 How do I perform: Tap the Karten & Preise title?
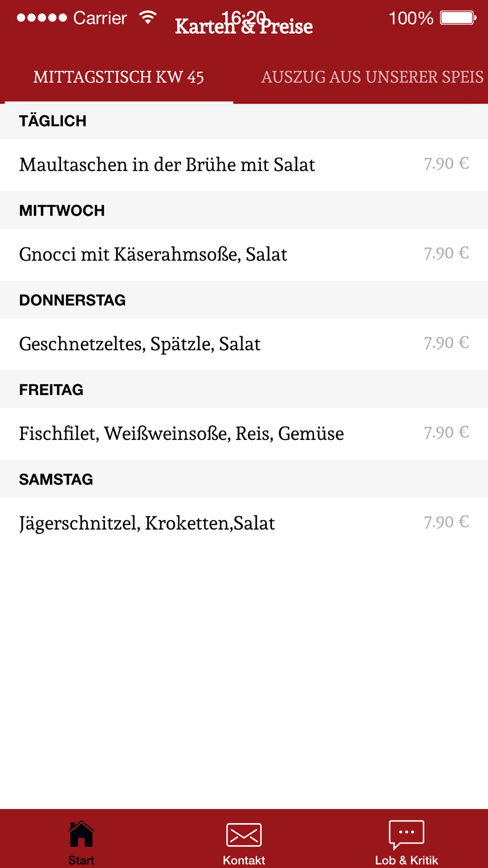tap(244, 27)
